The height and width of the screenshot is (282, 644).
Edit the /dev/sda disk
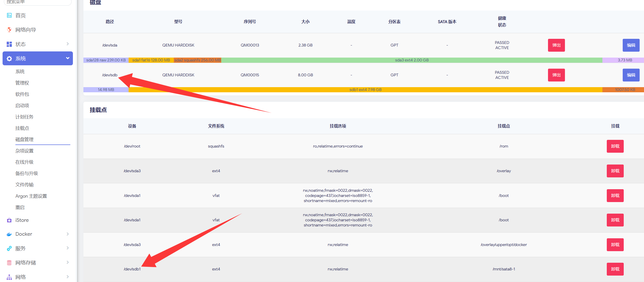point(631,45)
